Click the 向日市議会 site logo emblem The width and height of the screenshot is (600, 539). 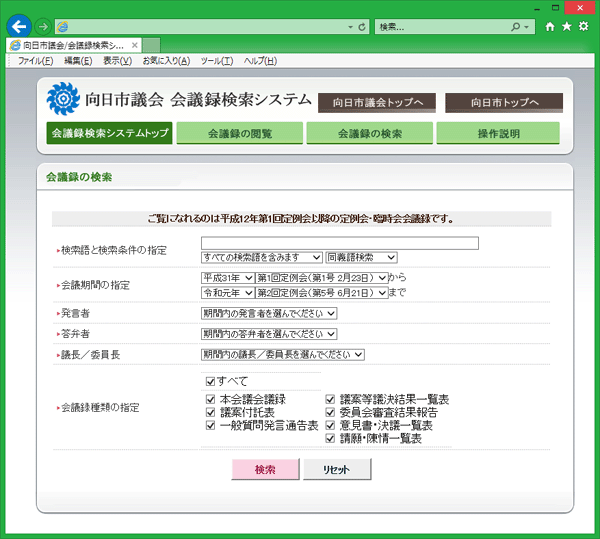[x=63, y=99]
